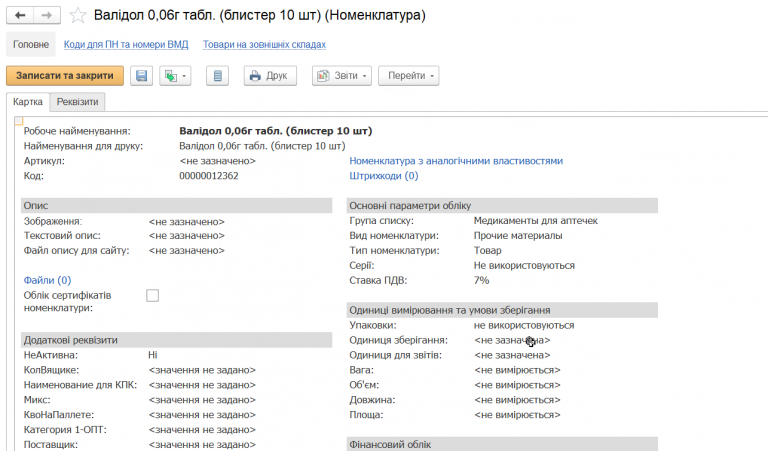Open the Головне section
768x451 pixels.
tap(31, 45)
